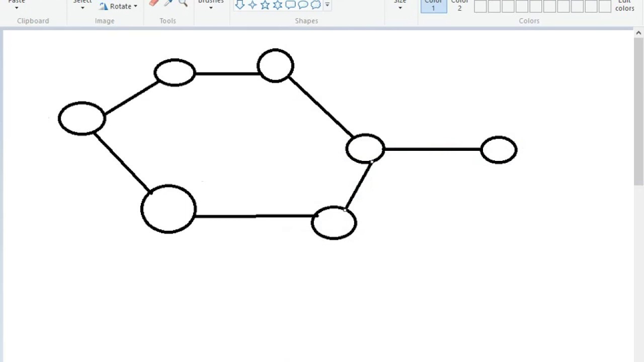
Task: Select the Magnifier zoom tool
Action: click(x=183, y=3)
